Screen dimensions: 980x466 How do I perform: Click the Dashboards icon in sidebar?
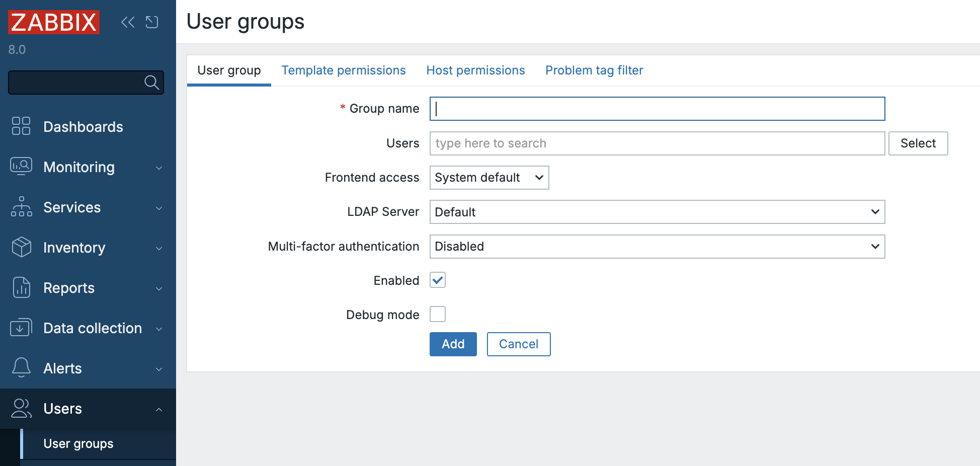click(21, 126)
